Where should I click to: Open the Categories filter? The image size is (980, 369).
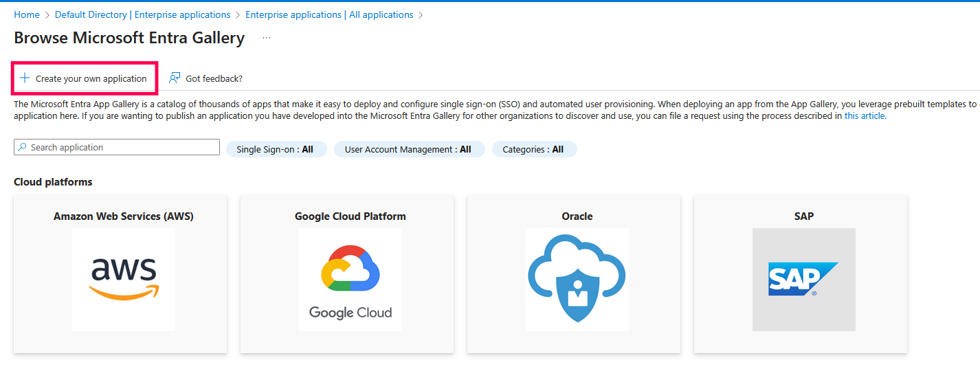(x=534, y=149)
